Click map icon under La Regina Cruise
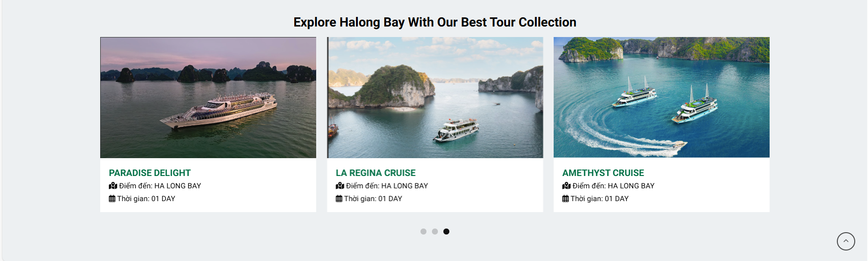The width and height of the screenshot is (868, 261). [x=340, y=186]
